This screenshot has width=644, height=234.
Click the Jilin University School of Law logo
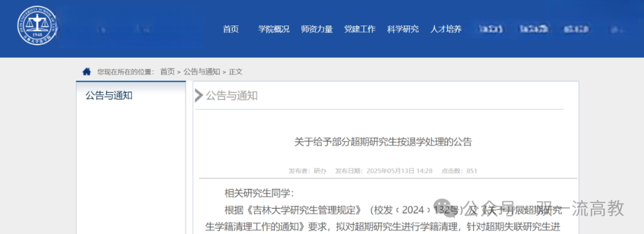pyautogui.click(x=38, y=26)
